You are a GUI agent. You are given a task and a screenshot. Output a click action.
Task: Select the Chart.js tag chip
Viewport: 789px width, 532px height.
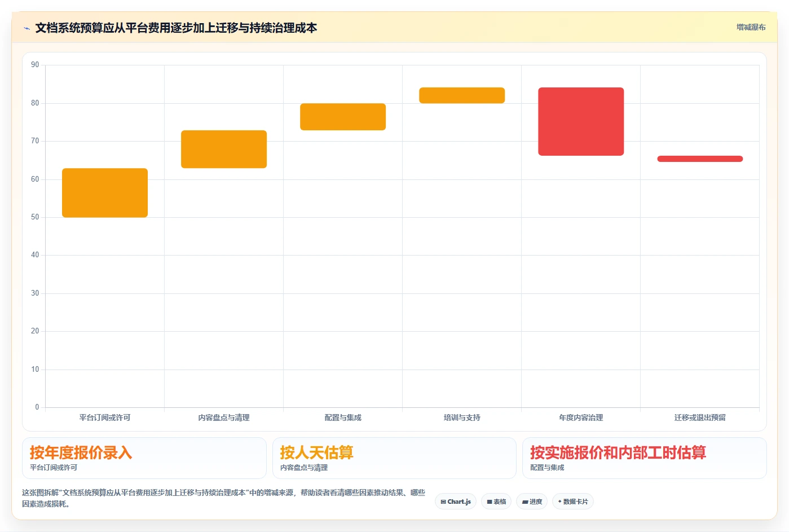pyautogui.click(x=456, y=502)
